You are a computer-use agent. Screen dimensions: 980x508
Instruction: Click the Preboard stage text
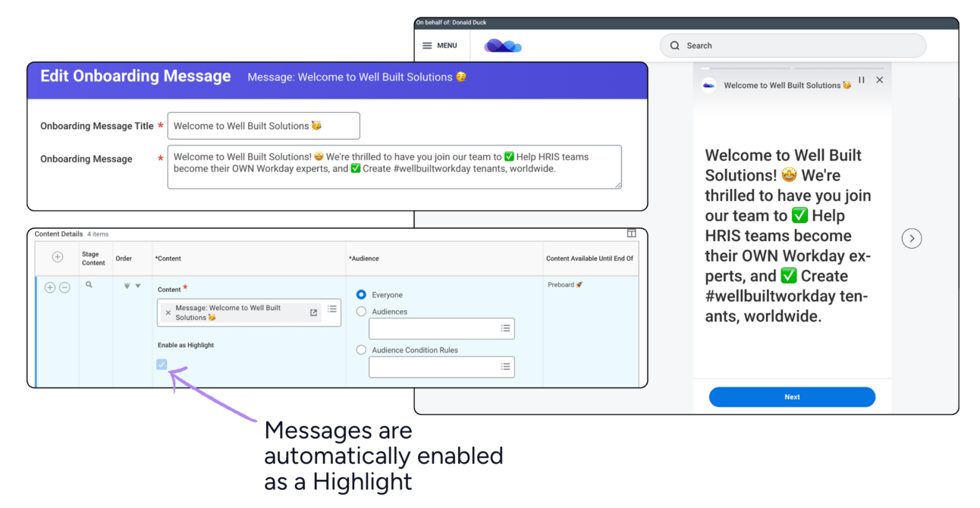tap(565, 285)
